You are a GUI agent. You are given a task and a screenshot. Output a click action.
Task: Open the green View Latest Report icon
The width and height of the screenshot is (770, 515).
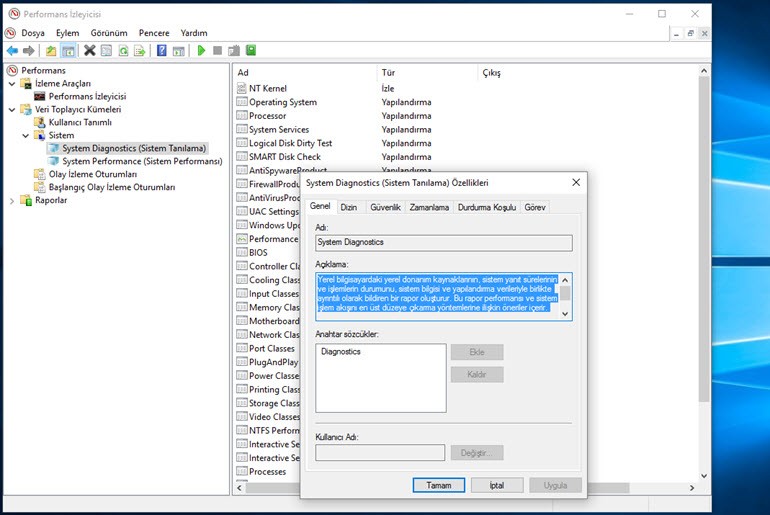[x=251, y=50]
